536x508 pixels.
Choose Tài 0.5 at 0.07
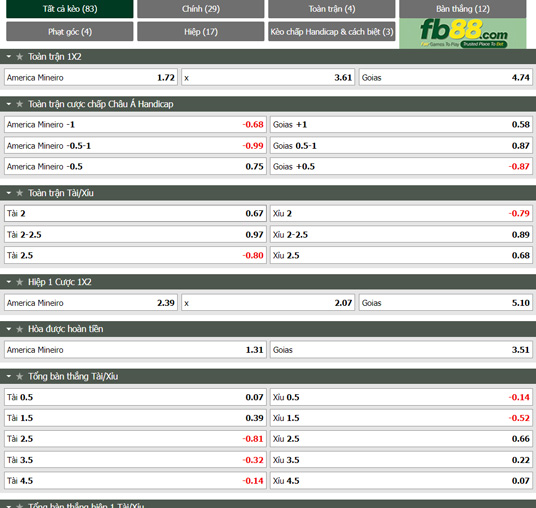[135, 397]
